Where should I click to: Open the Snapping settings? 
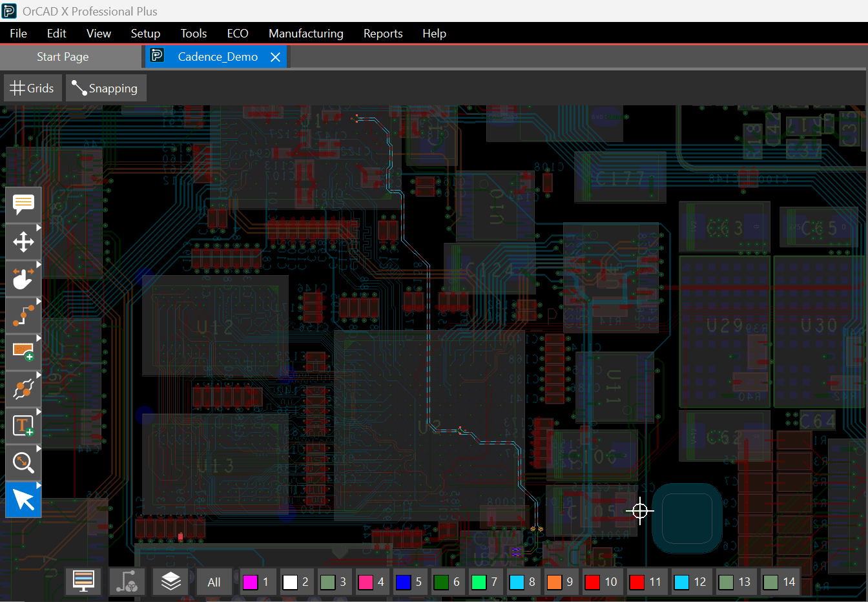[x=106, y=88]
